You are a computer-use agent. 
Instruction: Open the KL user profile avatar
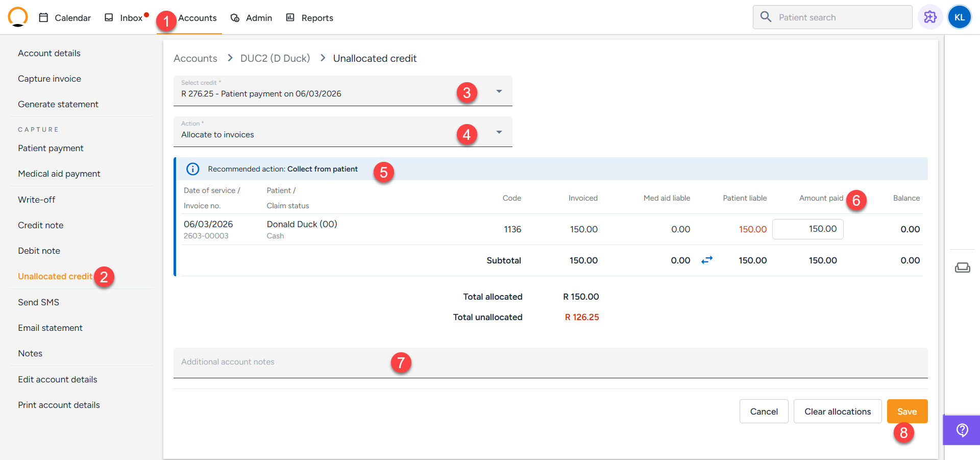(x=959, y=17)
